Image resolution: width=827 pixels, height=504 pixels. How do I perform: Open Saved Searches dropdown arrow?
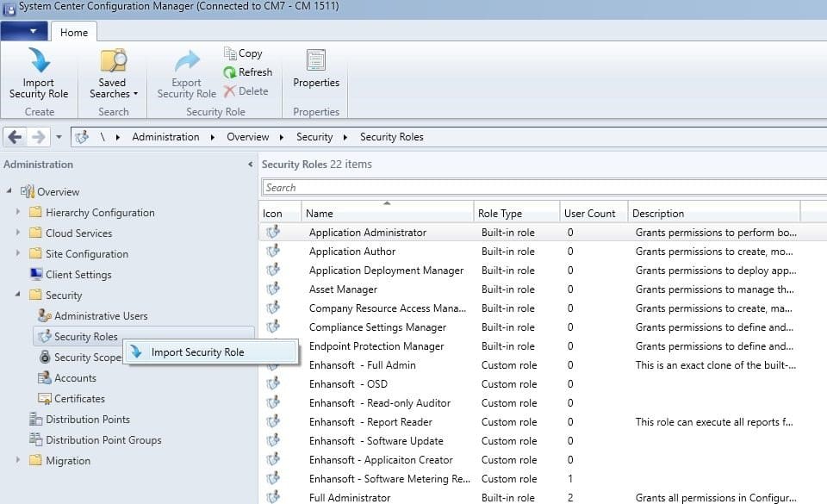[x=135, y=94]
